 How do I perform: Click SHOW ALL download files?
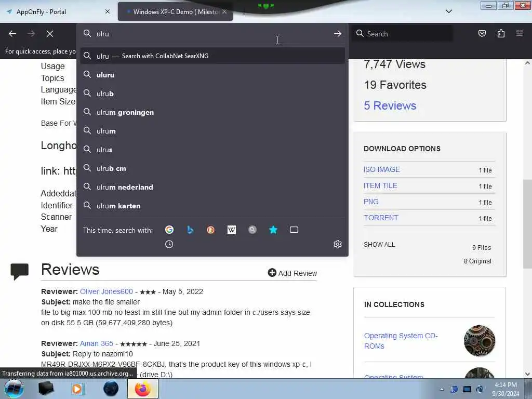[379, 244]
